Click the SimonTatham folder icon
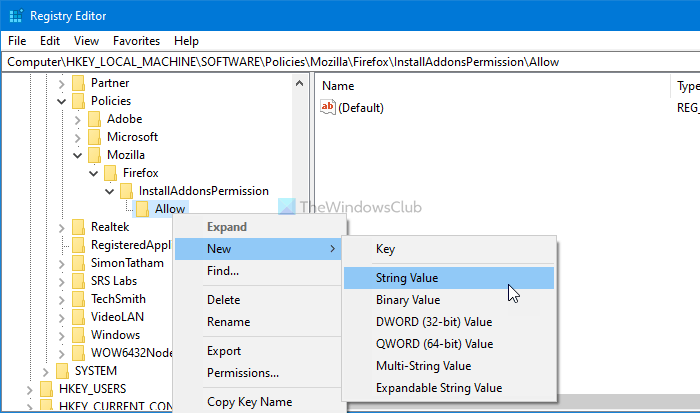The image size is (700, 413). click(x=78, y=263)
